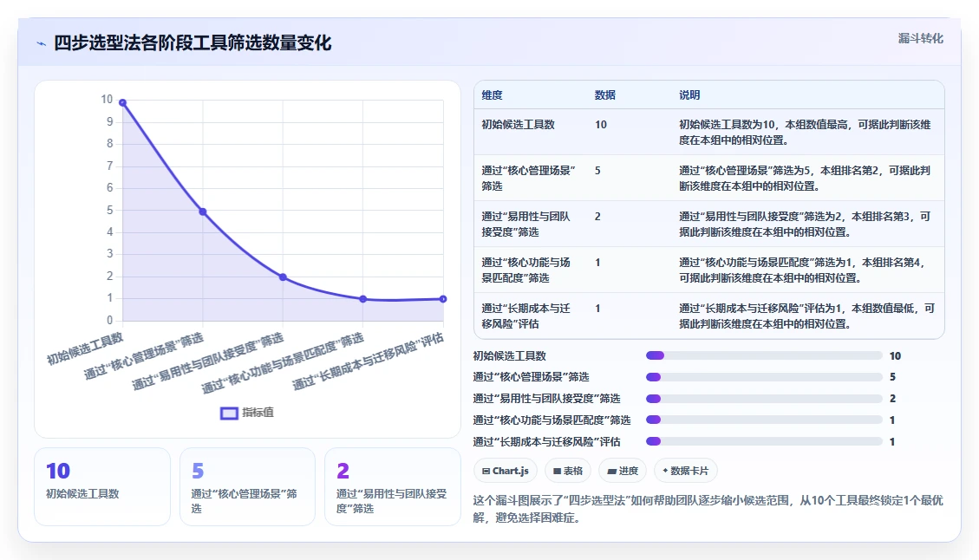This screenshot has width=979, height=560.
Task: Click the 数据 column header
Action: (605, 94)
